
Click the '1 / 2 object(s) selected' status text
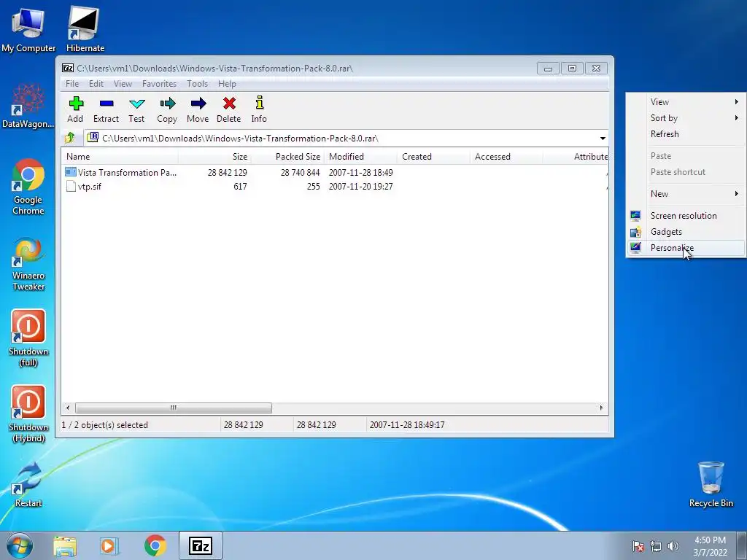(105, 425)
